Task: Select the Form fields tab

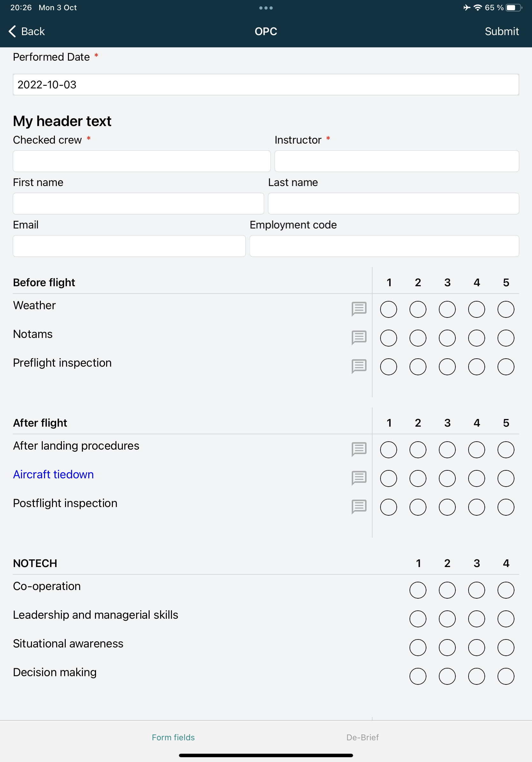Action: (x=173, y=737)
